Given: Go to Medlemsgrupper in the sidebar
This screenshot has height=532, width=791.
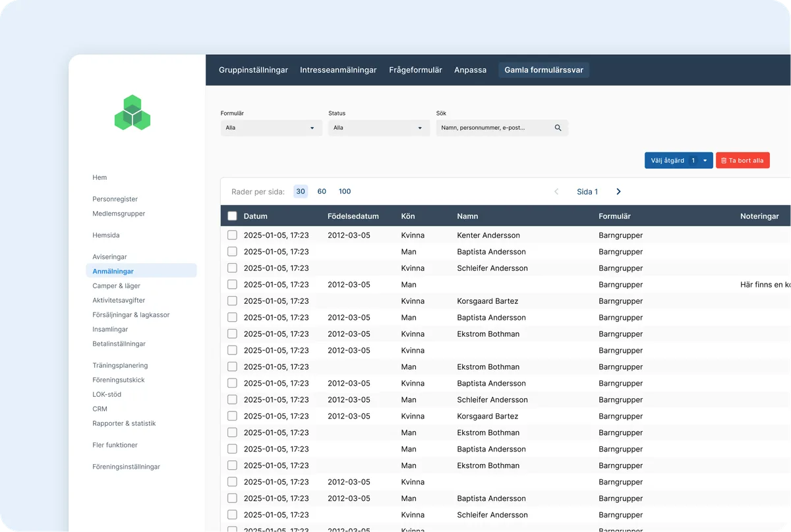Looking at the screenshot, I should pyautogui.click(x=119, y=214).
